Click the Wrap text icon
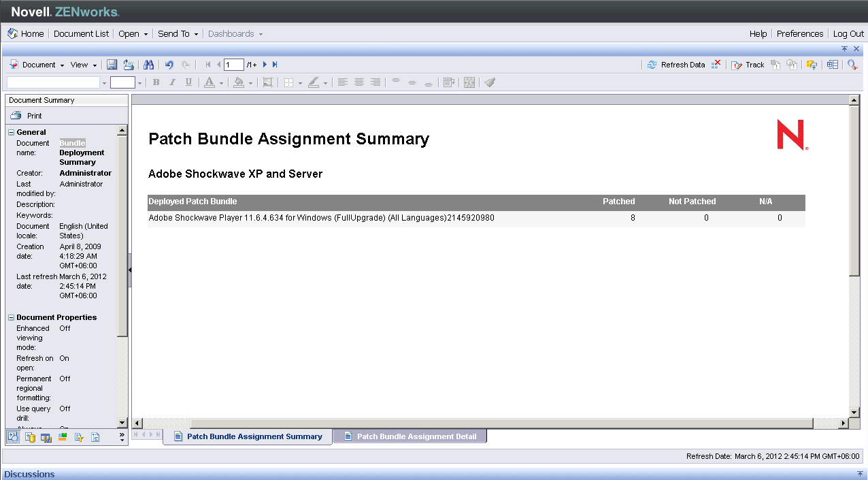Screen dimensions: 868x480 coord(448,82)
